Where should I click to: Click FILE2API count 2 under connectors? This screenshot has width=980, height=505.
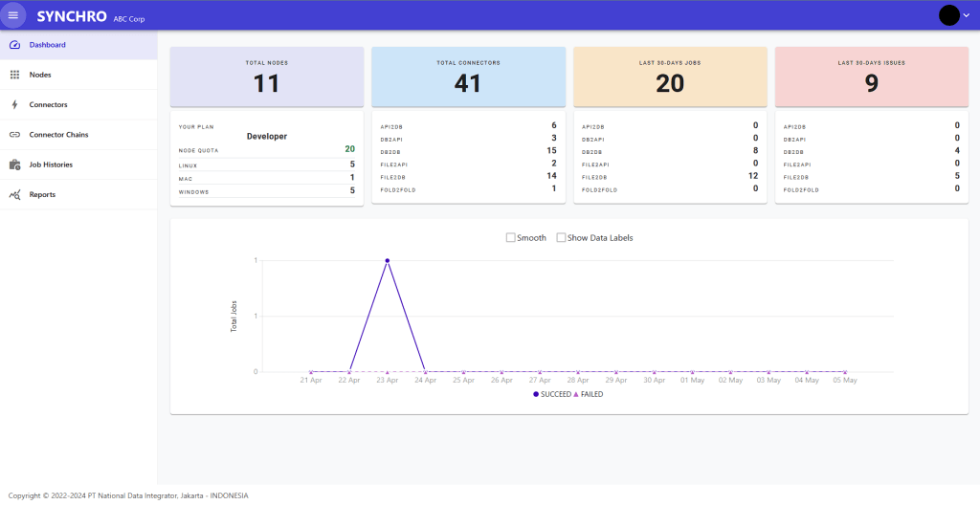(554, 164)
